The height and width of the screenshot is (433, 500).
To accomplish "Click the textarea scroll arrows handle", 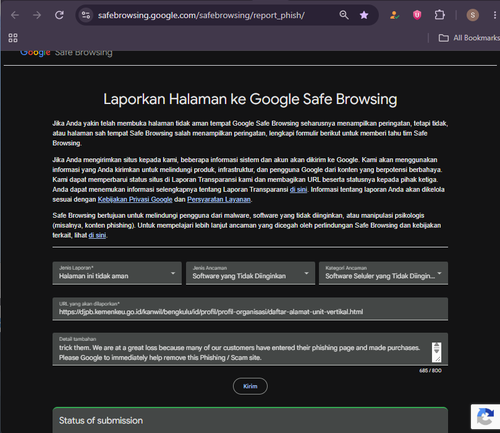I will (x=436, y=352).
